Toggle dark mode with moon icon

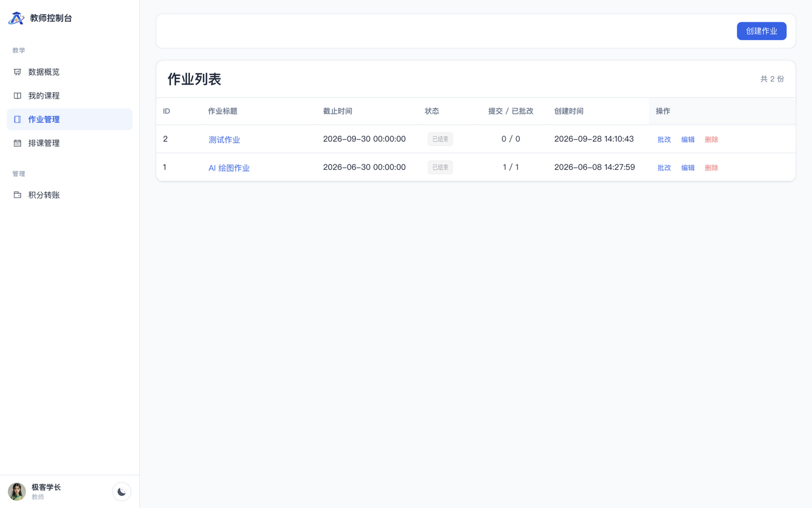[122, 492]
